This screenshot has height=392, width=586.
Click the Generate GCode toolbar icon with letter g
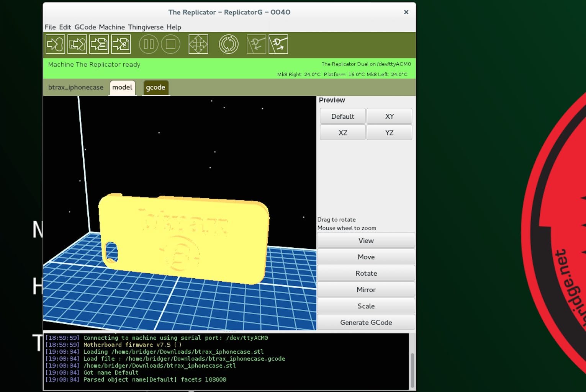pyautogui.click(x=121, y=44)
